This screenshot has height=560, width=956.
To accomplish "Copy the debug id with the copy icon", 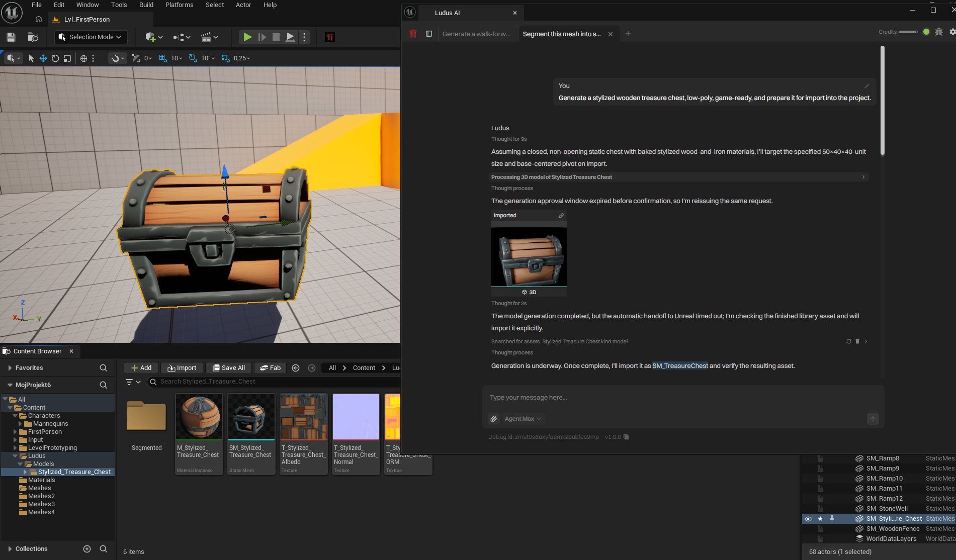I will [626, 437].
